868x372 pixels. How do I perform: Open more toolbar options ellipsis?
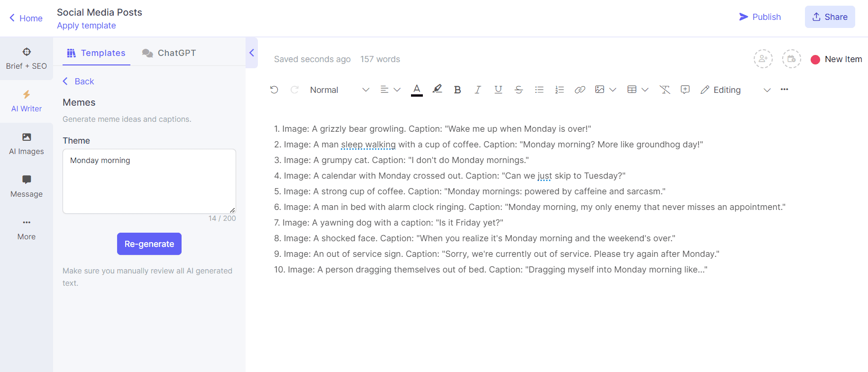click(785, 89)
